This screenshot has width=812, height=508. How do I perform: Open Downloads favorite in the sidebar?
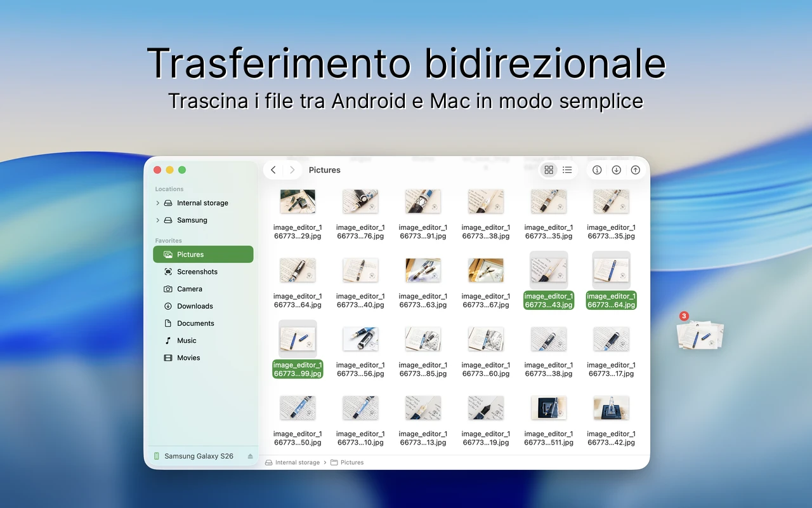(203, 306)
